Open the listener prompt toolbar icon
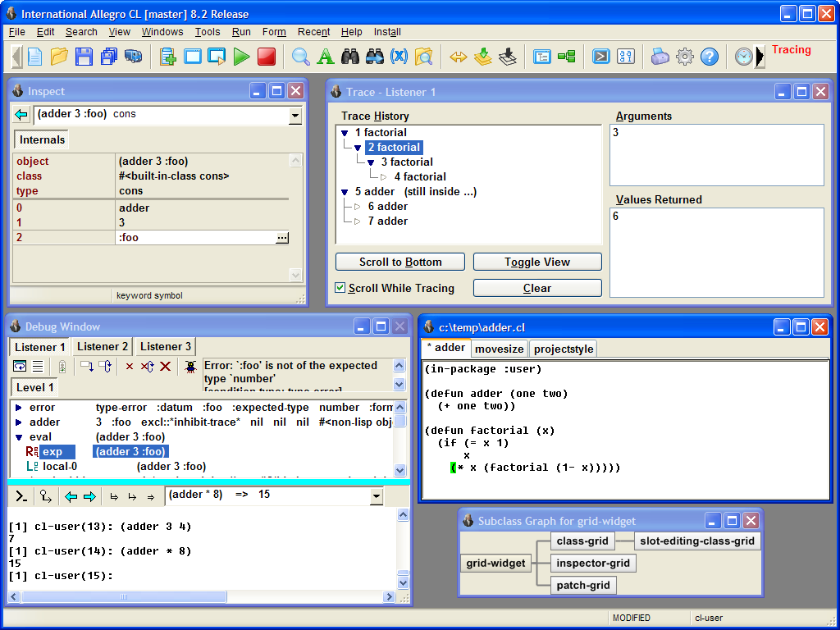The height and width of the screenshot is (630, 840). (600, 57)
